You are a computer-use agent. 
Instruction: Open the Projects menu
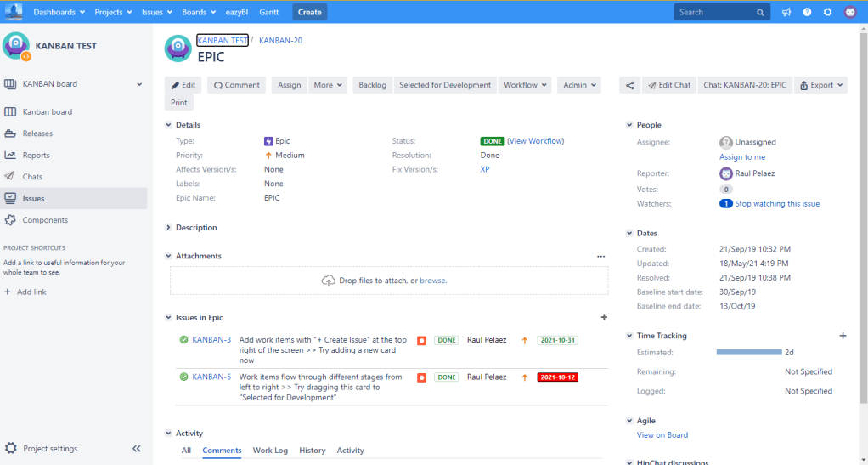[x=113, y=12]
